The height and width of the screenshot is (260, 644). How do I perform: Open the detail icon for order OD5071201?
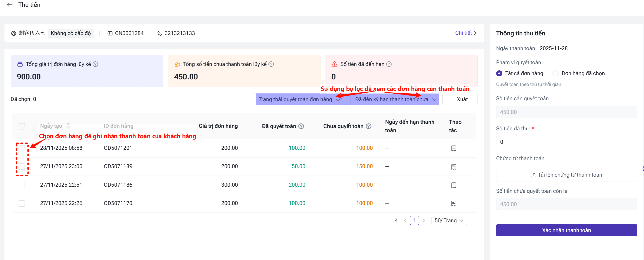tap(453, 148)
